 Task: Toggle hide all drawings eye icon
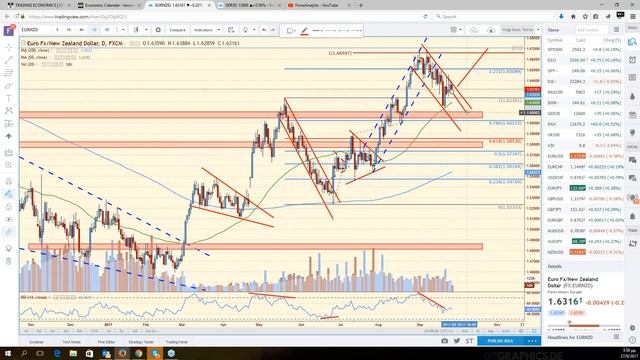(x=9, y=219)
